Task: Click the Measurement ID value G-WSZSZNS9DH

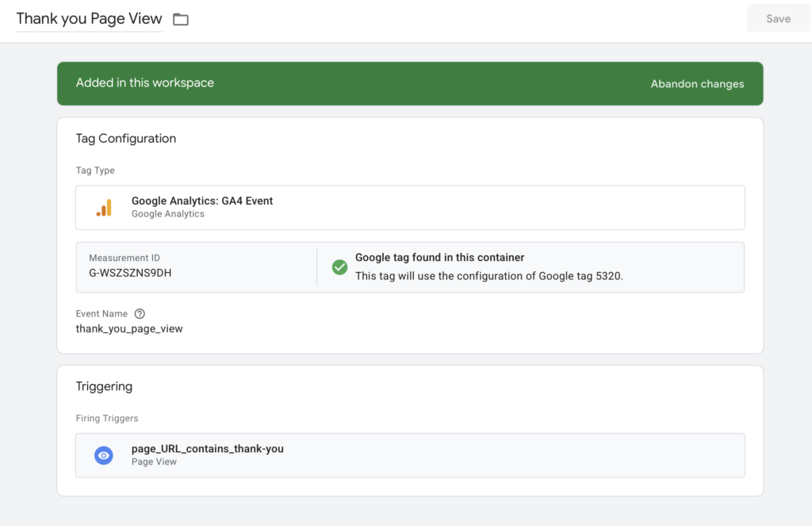Action: [130, 273]
